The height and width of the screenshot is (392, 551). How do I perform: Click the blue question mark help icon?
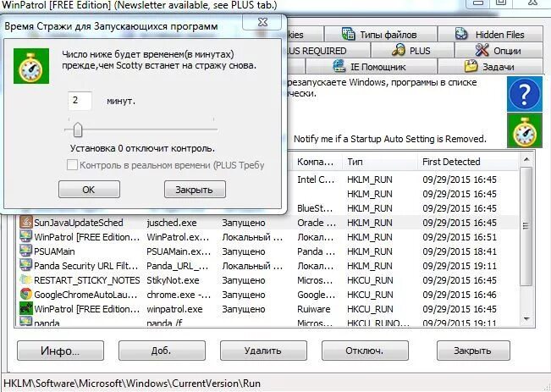click(x=524, y=94)
